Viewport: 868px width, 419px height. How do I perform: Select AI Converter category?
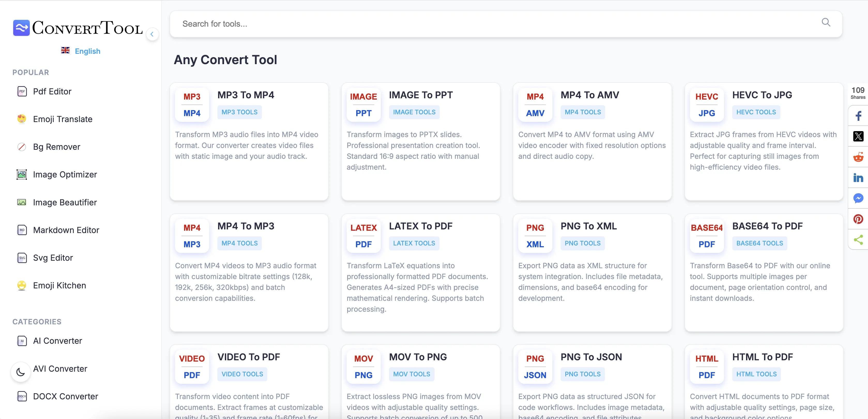click(x=57, y=341)
